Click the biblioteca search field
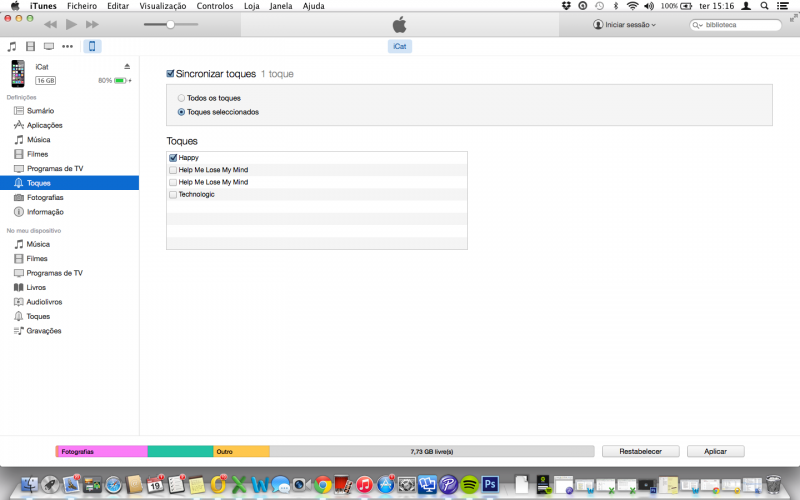800x500 pixels. pyautogui.click(x=735, y=25)
